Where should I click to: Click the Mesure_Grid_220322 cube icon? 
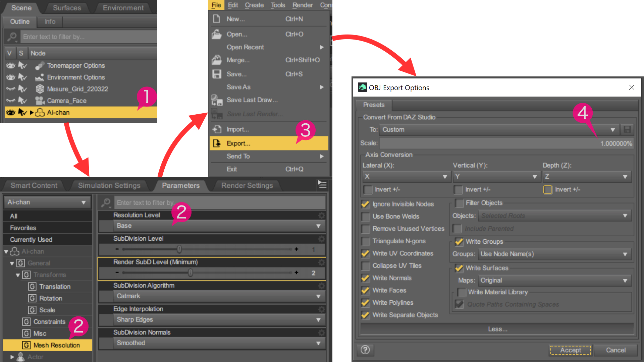click(x=40, y=89)
